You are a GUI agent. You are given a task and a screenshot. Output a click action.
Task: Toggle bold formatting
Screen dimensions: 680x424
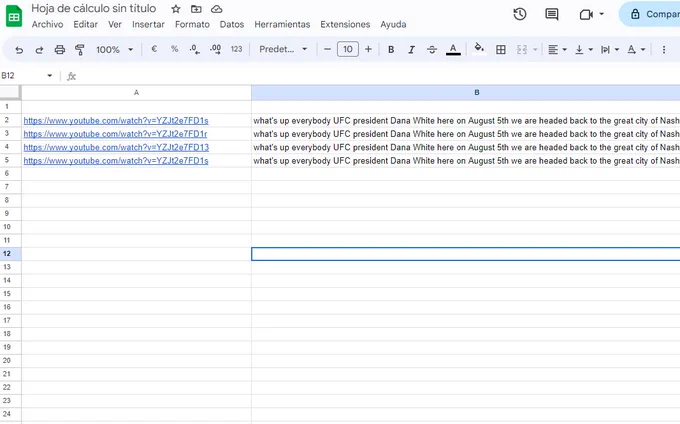click(x=391, y=49)
